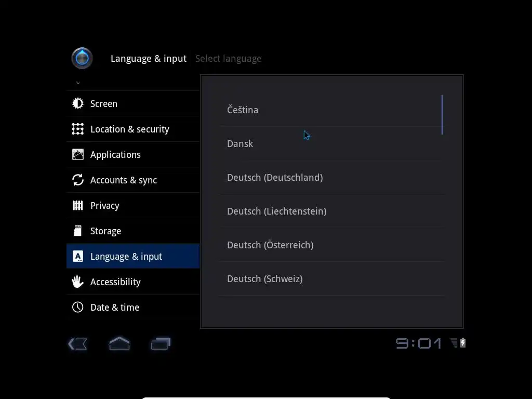
Task: Open the Recent apps button
Action: pos(161,343)
